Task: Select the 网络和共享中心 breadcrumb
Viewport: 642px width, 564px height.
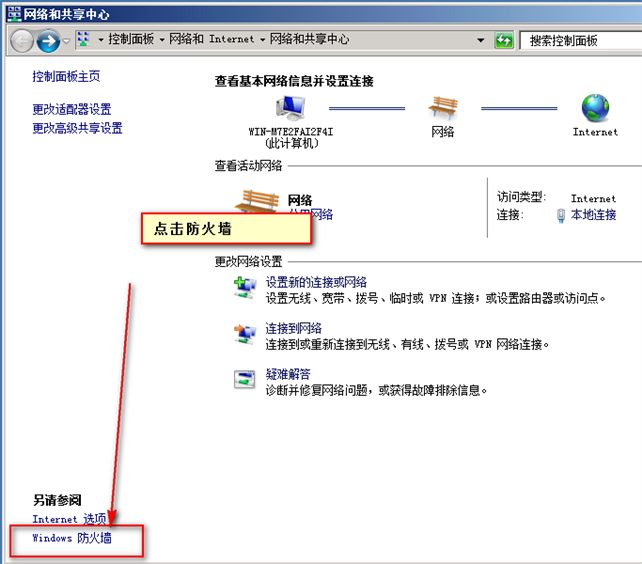Action: click(x=309, y=39)
